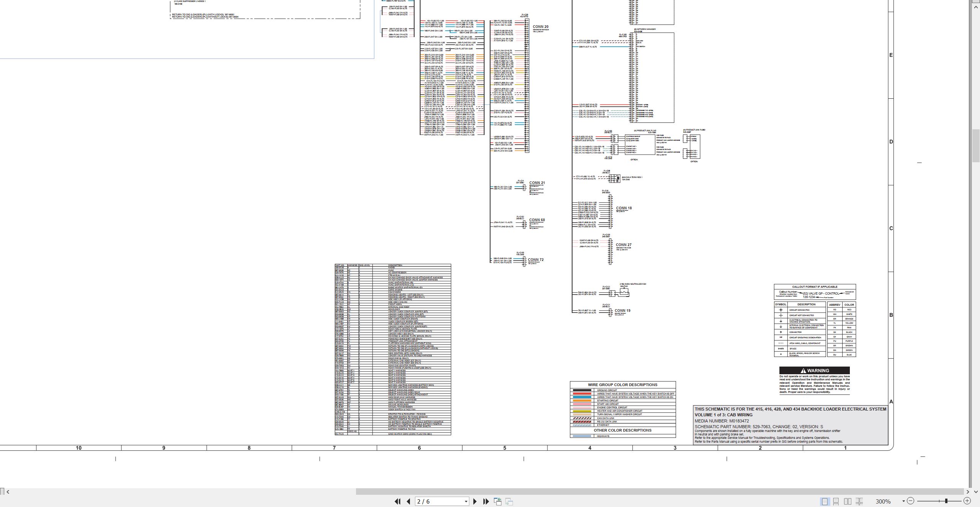Select two-page continuous view mode

pyautogui.click(x=859, y=501)
